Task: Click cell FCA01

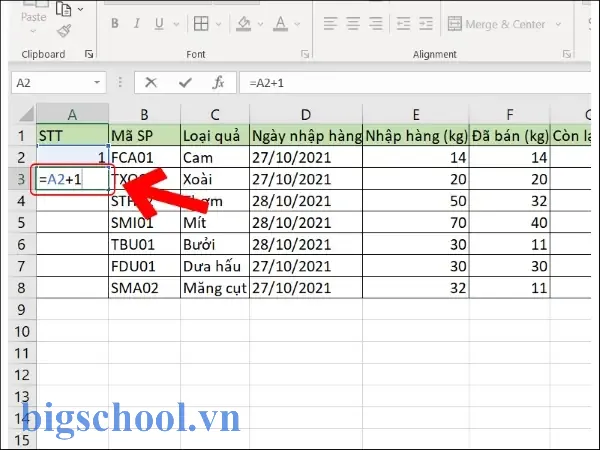Action: 144,157
